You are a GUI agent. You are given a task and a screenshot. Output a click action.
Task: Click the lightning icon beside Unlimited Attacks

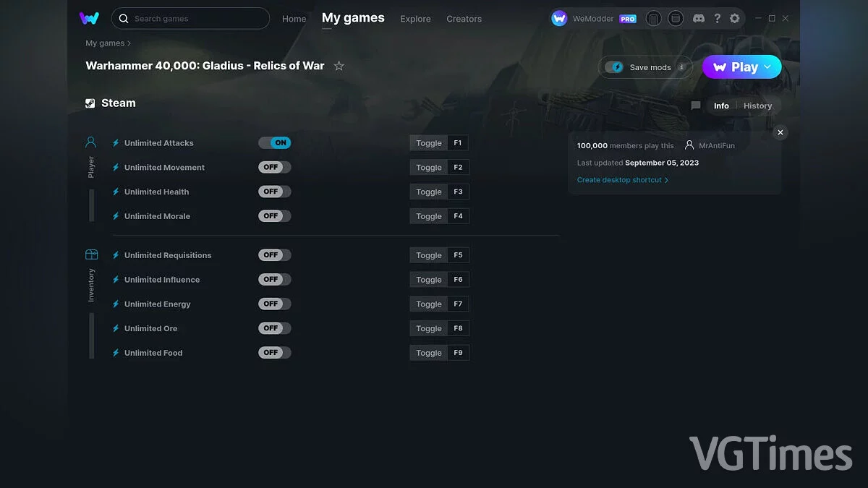(116, 143)
